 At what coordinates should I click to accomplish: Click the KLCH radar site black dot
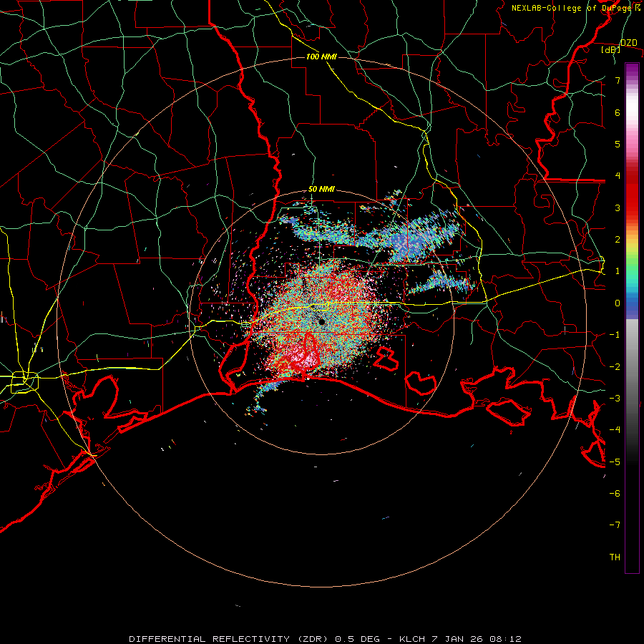click(321, 322)
